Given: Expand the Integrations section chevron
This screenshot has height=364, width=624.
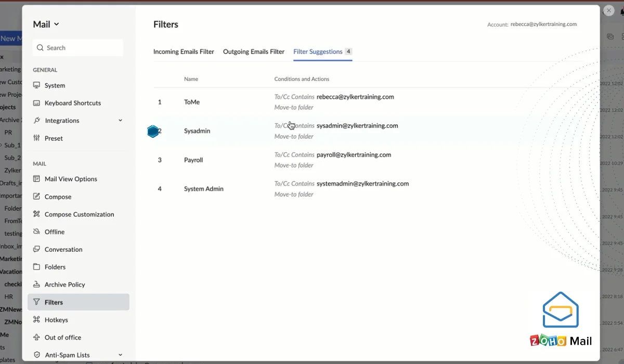Looking at the screenshot, I should [x=120, y=121].
